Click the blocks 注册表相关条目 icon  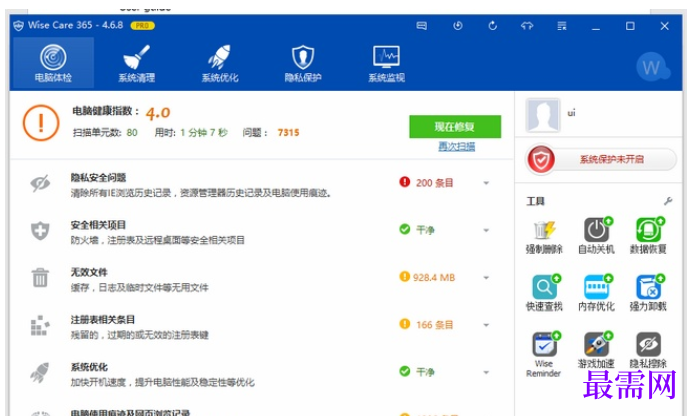tap(40, 326)
